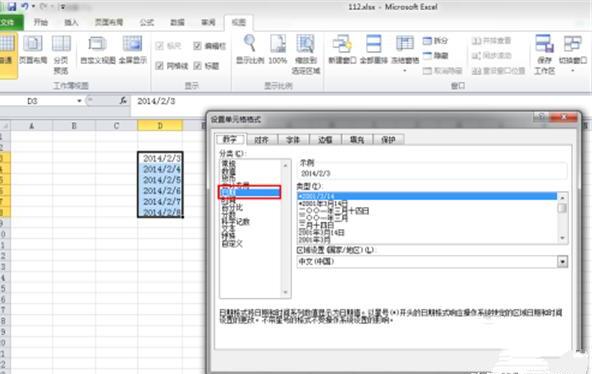
Task: Switch to the 边框 Border tab in dialog
Action: tap(325, 140)
